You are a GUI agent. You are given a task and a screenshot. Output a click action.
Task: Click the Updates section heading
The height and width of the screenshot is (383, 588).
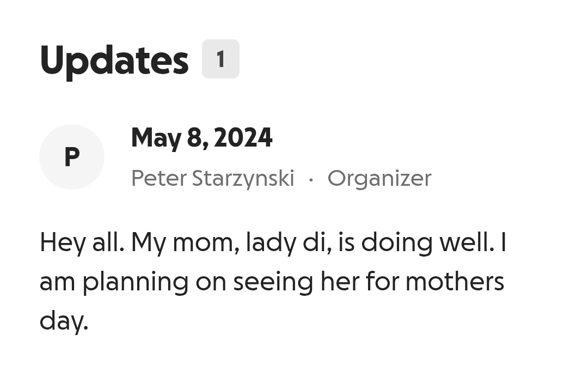114,60
